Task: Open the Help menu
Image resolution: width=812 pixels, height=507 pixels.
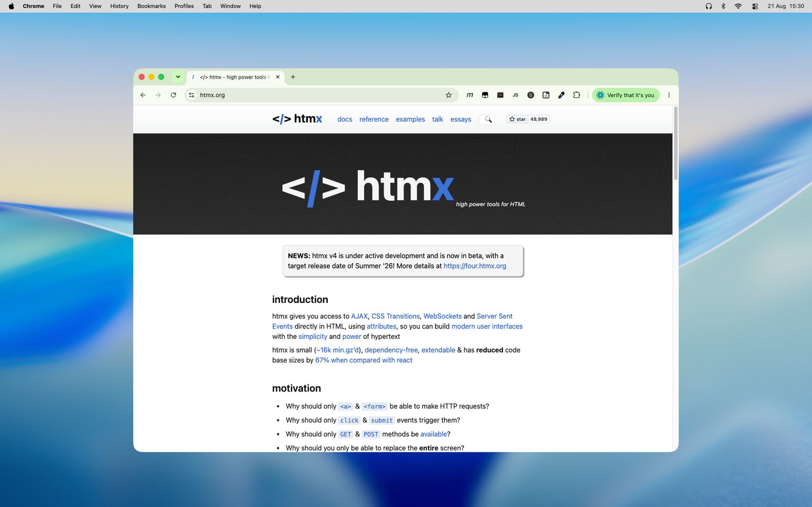Action: click(255, 6)
